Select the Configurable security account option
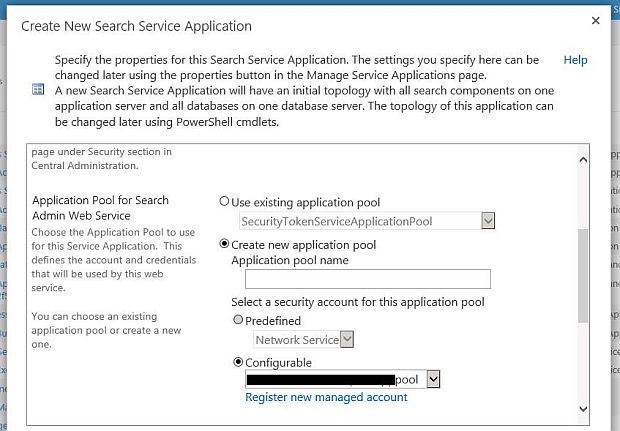The image size is (620, 431). tap(238, 362)
